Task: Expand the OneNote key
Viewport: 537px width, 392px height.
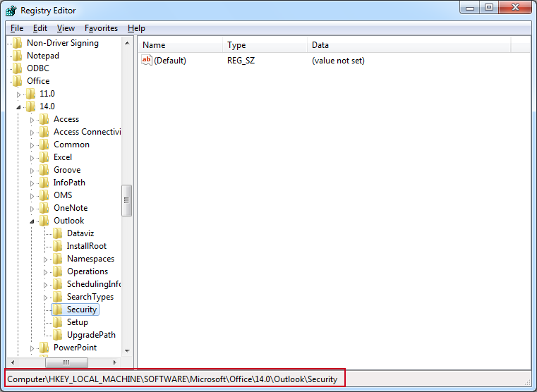Action: tap(32, 208)
